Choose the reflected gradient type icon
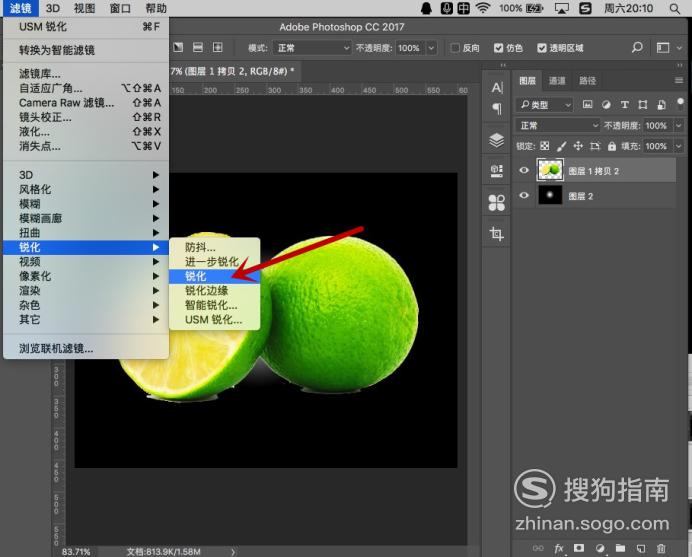The image size is (692, 557). tap(198, 47)
